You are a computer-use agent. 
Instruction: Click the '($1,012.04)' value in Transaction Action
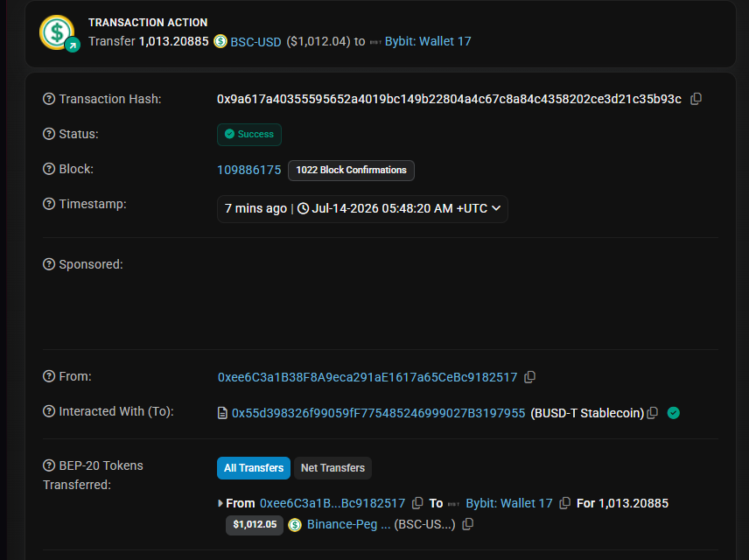318,42
